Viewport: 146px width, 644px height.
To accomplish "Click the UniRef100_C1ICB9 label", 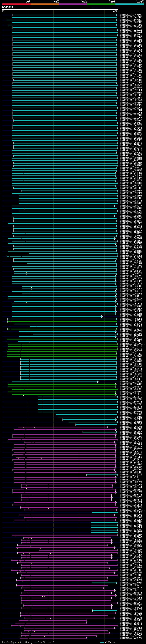I will [131, 60].
